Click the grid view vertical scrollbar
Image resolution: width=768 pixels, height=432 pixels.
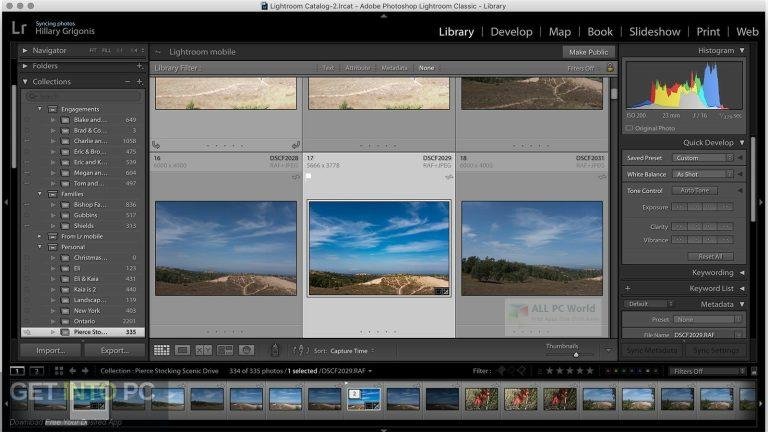[614, 93]
